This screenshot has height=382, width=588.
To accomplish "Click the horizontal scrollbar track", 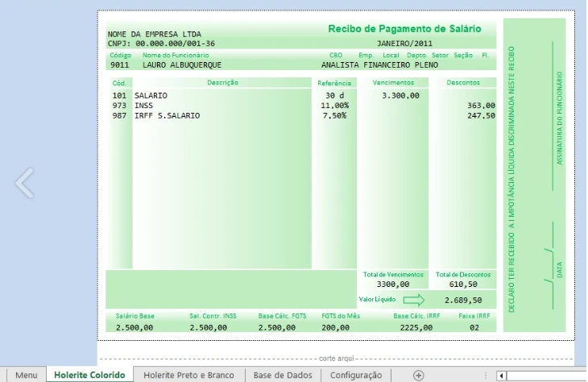I will point(548,376).
